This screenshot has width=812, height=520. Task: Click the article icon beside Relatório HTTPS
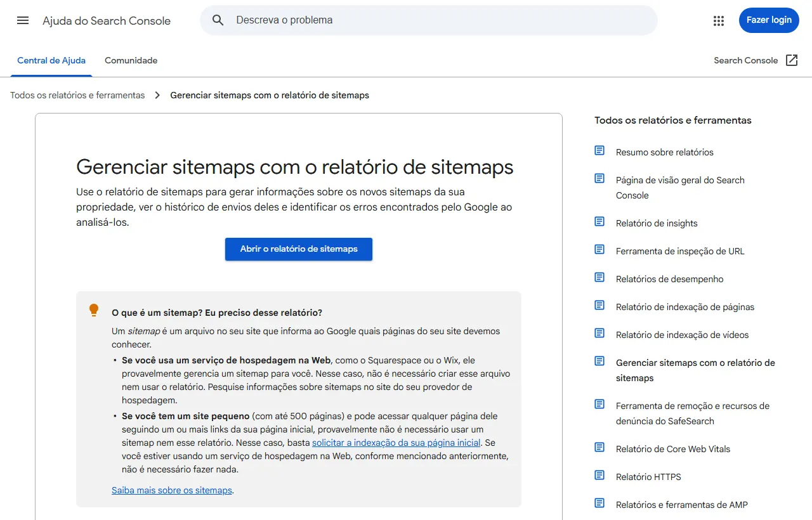(599, 475)
